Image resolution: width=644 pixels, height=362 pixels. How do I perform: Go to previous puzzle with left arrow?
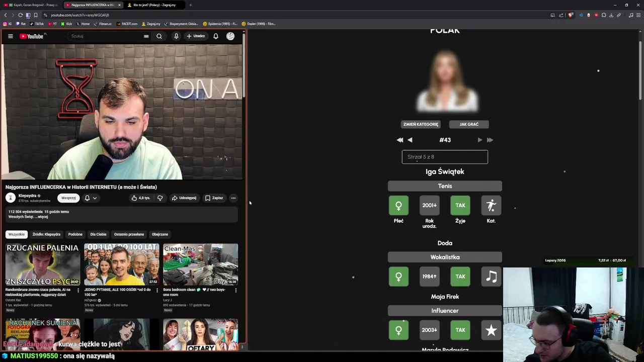[410, 140]
